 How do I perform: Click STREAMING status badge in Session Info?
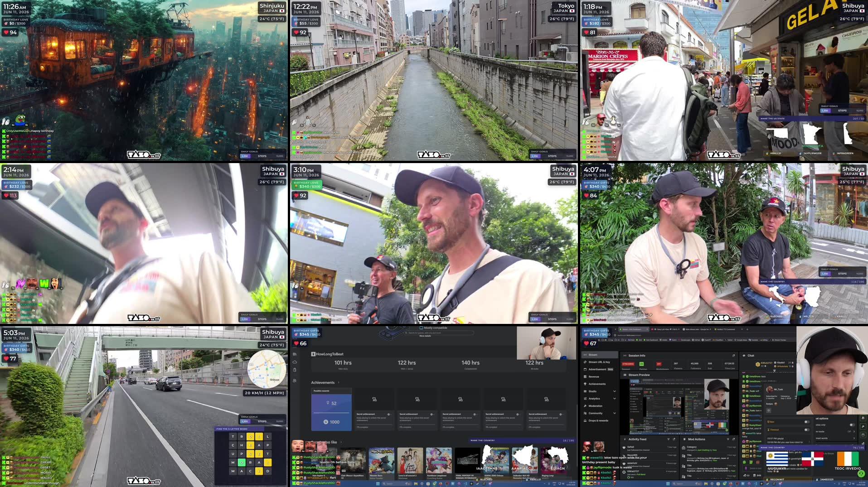coord(628,364)
